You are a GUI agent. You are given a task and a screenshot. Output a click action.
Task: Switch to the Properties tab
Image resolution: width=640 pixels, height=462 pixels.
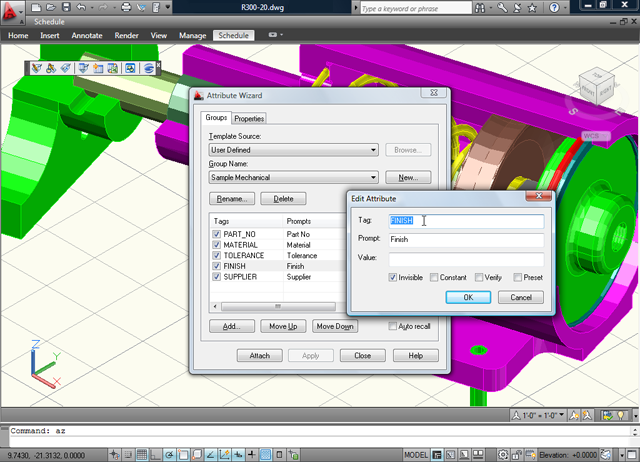249,118
